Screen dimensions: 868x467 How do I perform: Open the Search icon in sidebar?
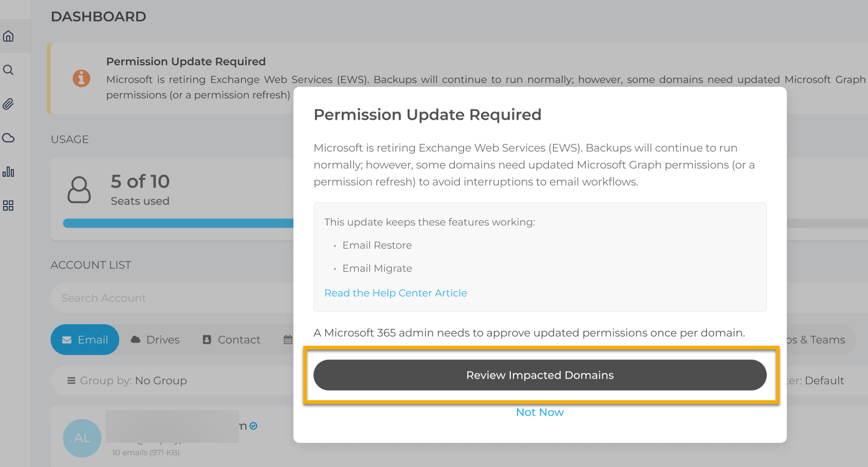8,70
